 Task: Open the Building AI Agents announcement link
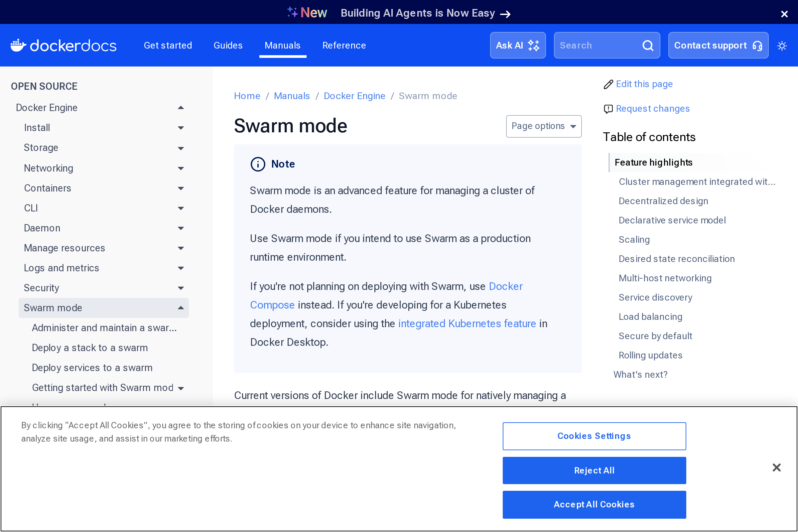(x=426, y=13)
